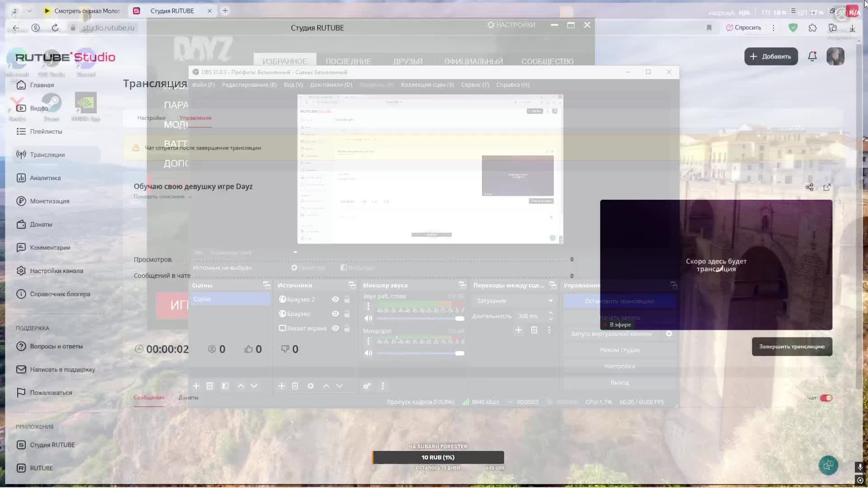Open notifications bell in RUTUBE Studio
The height and width of the screenshot is (488, 868).
click(x=812, y=56)
